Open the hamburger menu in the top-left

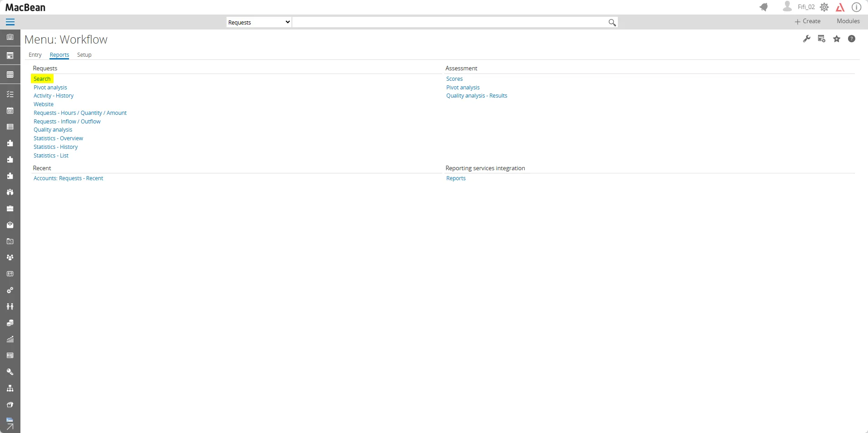10,22
